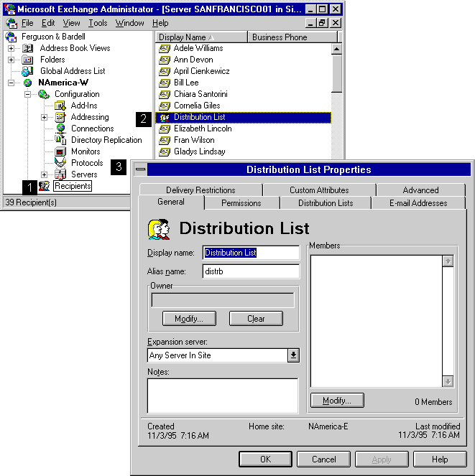Click the Members Modify button
The image size is (475, 476).
[337, 401]
